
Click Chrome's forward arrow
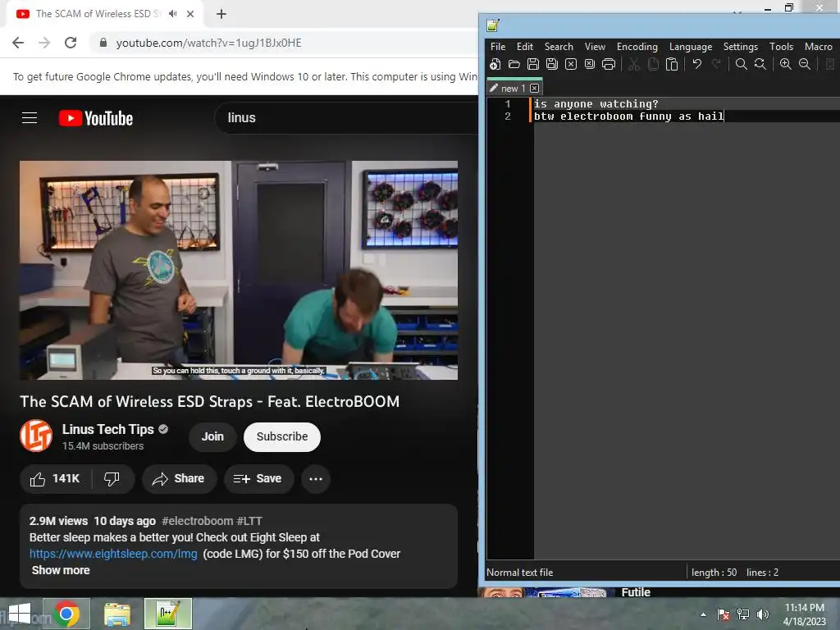pos(44,43)
